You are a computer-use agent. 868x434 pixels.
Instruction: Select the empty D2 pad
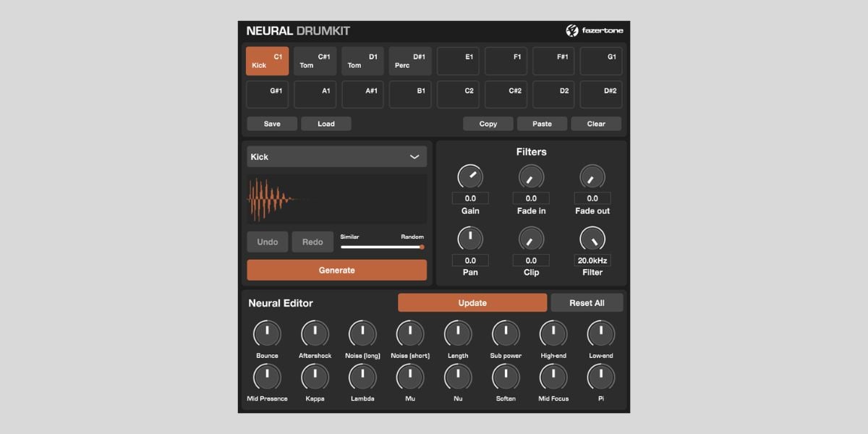pyautogui.click(x=553, y=95)
